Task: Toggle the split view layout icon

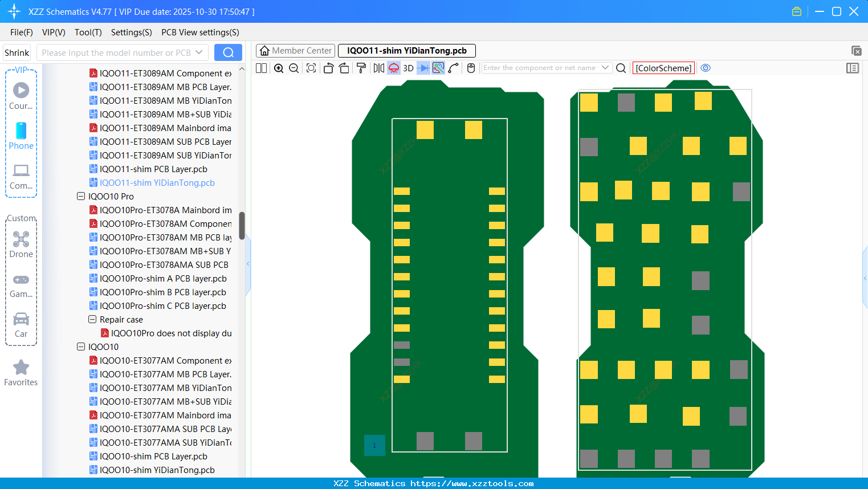Action: click(x=261, y=68)
